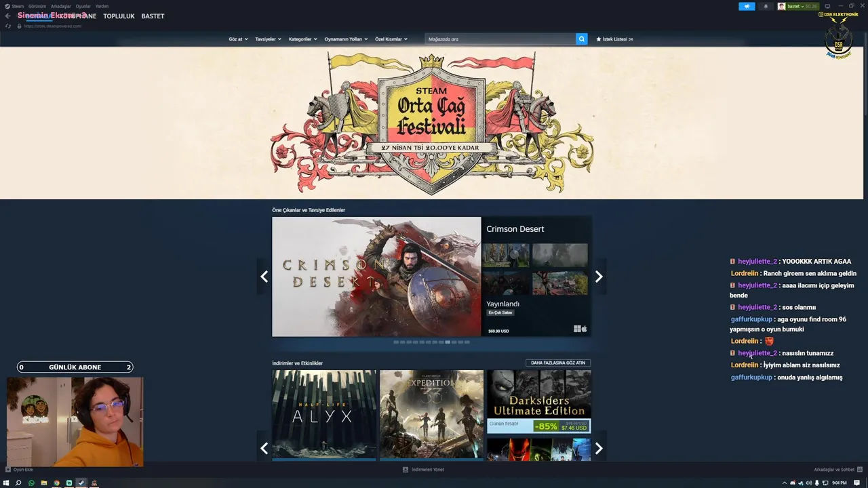Open Chrome from the taskbar
The width and height of the screenshot is (868, 488).
(x=56, y=483)
